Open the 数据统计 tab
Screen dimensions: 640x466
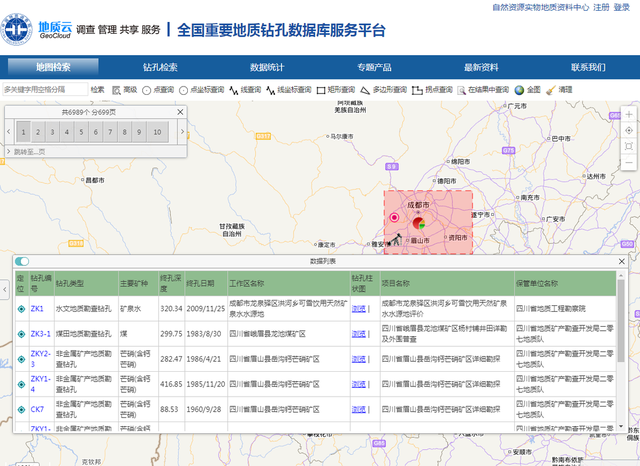(266, 68)
